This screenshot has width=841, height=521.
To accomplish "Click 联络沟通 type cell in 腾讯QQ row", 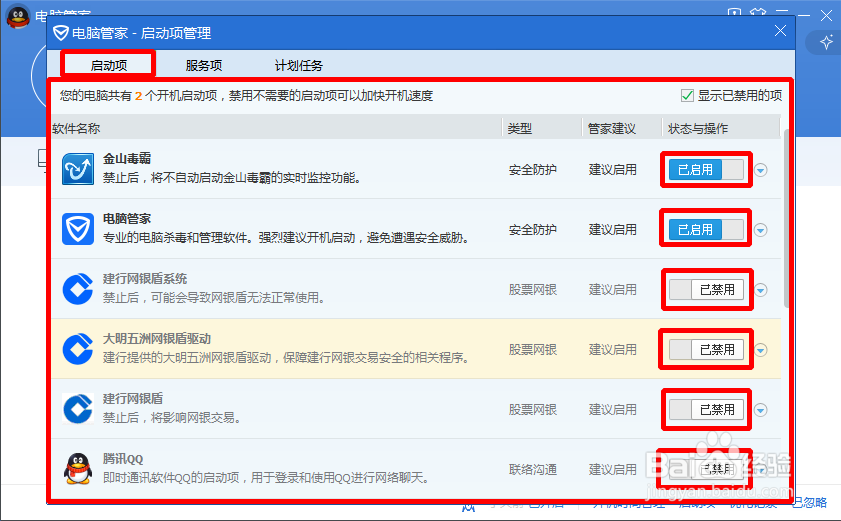I will tap(533, 469).
